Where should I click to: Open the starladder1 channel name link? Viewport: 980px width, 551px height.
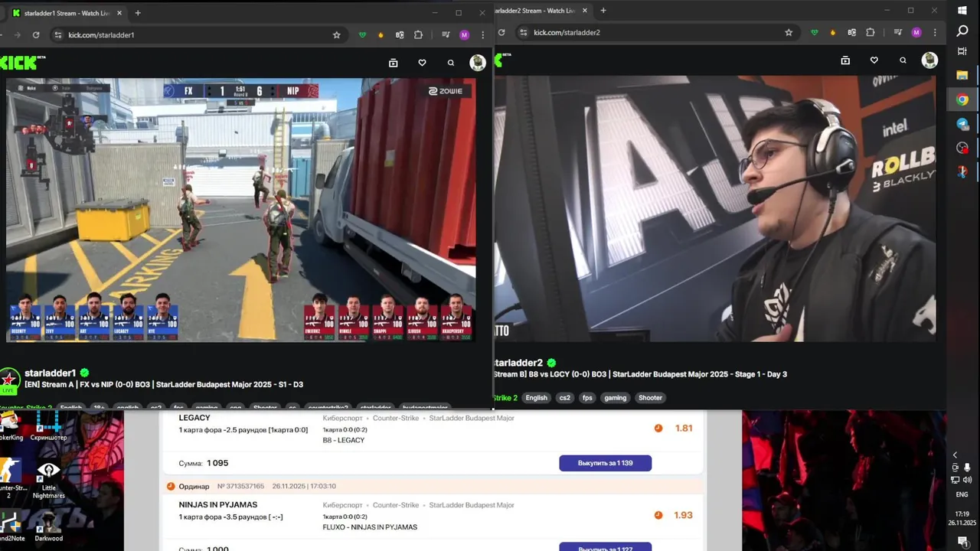(x=50, y=373)
